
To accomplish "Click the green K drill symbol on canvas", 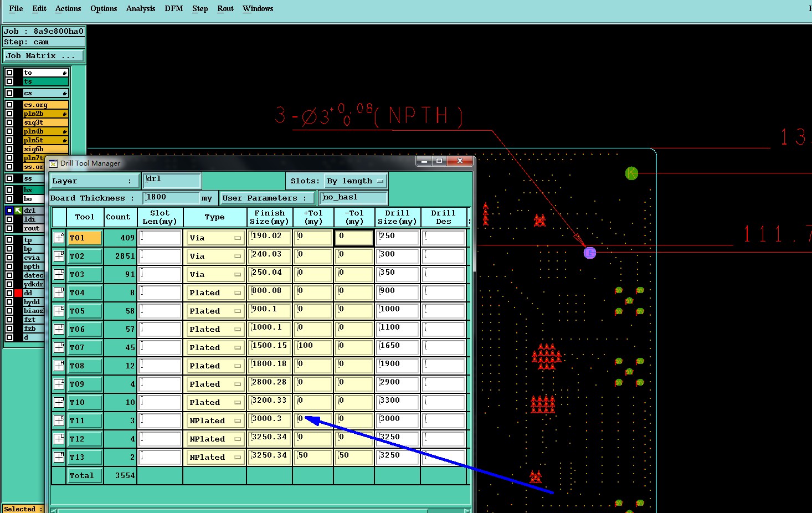I will [631, 173].
